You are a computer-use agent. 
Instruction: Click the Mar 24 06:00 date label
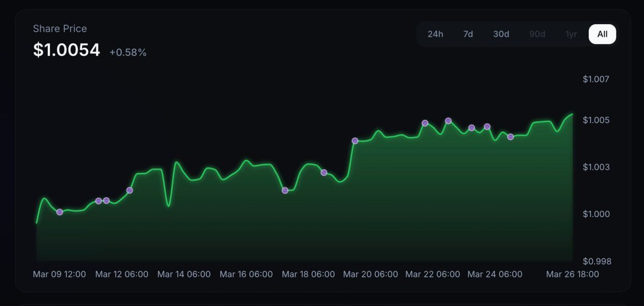[x=495, y=274]
